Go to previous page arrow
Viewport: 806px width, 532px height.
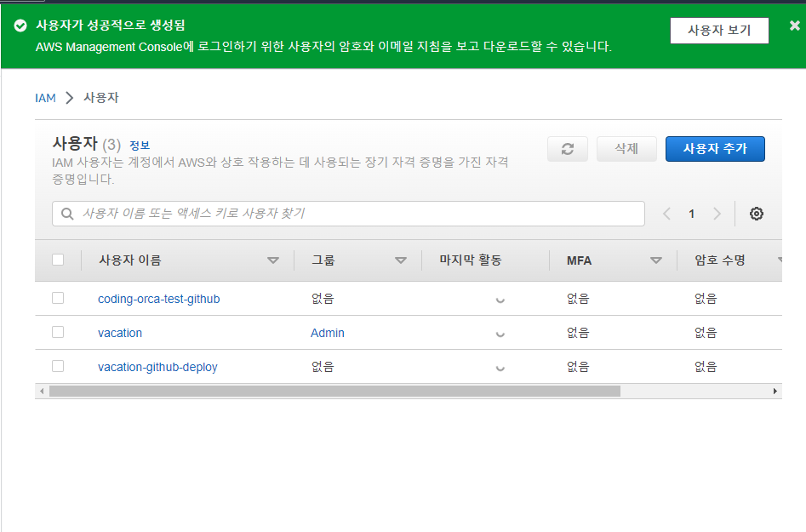[x=666, y=214]
